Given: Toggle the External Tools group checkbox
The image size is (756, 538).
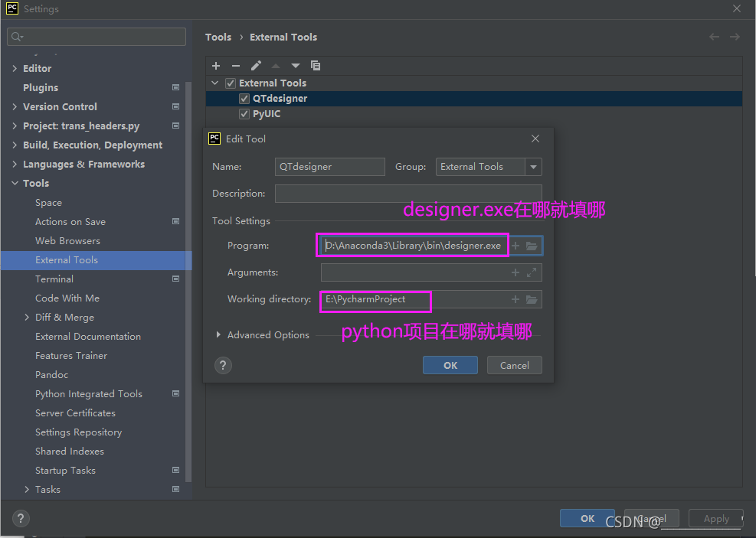Looking at the screenshot, I should [231, 83].
